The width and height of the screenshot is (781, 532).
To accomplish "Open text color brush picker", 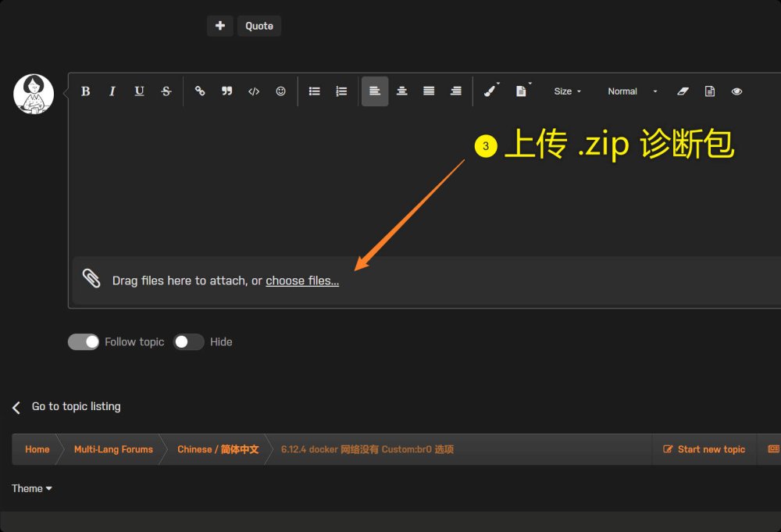I will (491, 91).
